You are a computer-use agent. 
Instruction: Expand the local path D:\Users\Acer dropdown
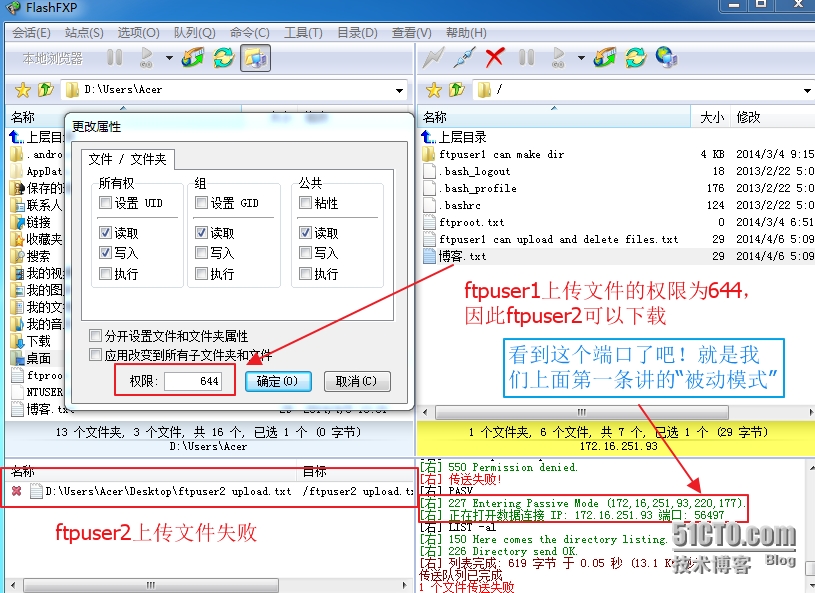399,90
